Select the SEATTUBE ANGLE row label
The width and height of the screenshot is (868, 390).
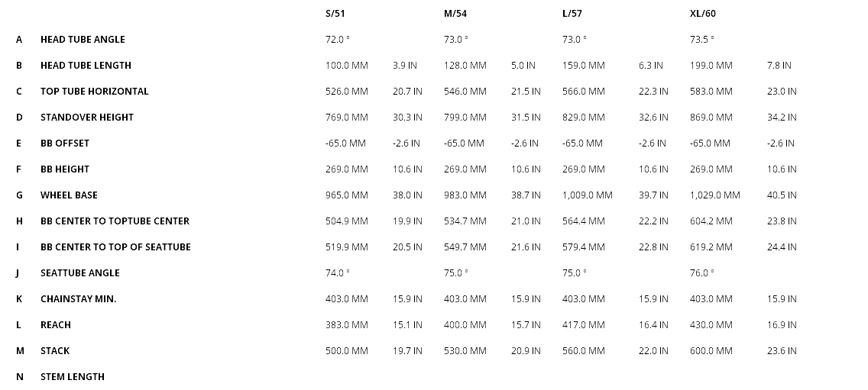click(x=80, y=273)
